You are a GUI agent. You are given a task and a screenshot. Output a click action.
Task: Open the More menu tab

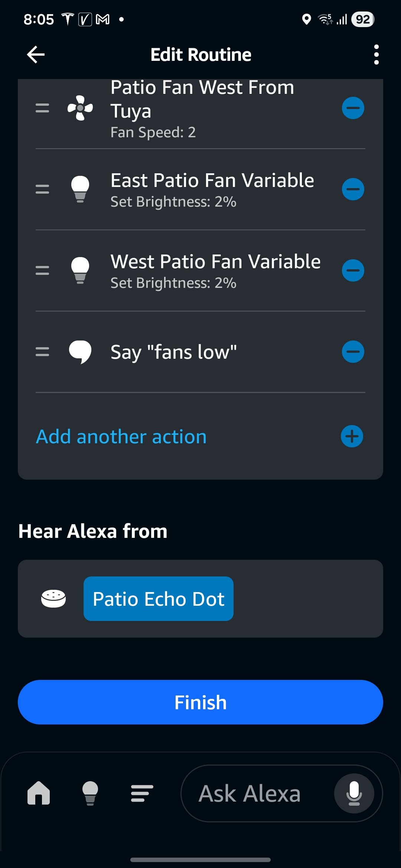click(x=142, y=793)
